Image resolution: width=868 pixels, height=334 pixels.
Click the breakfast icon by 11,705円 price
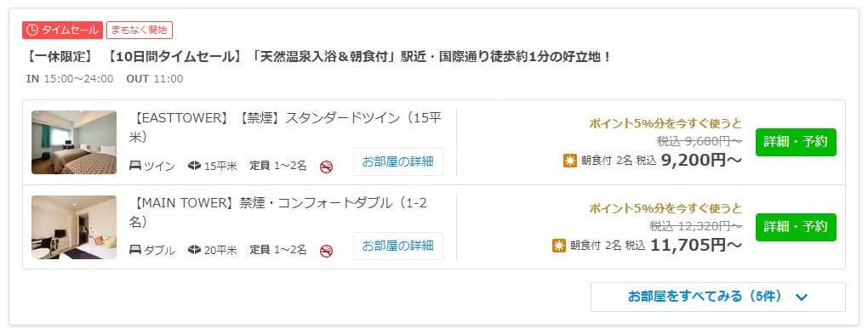[x=559, y=246]
